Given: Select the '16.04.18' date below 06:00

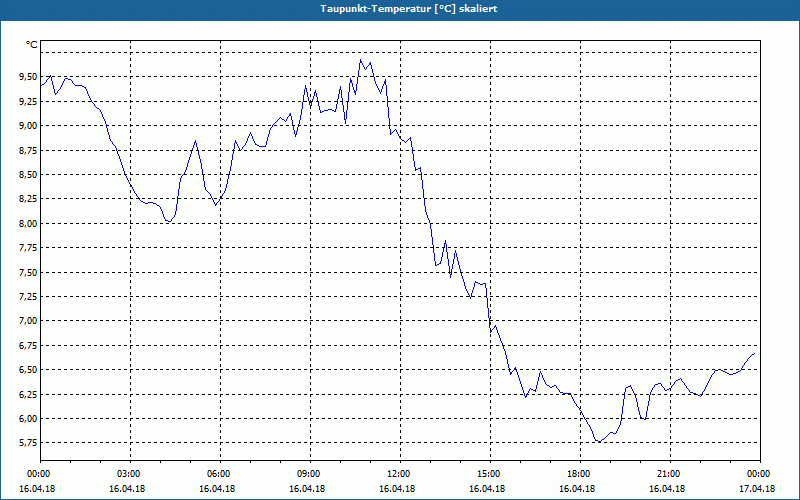Looking at the screenshot, I should pyautogui.click(x=217, y=488).
